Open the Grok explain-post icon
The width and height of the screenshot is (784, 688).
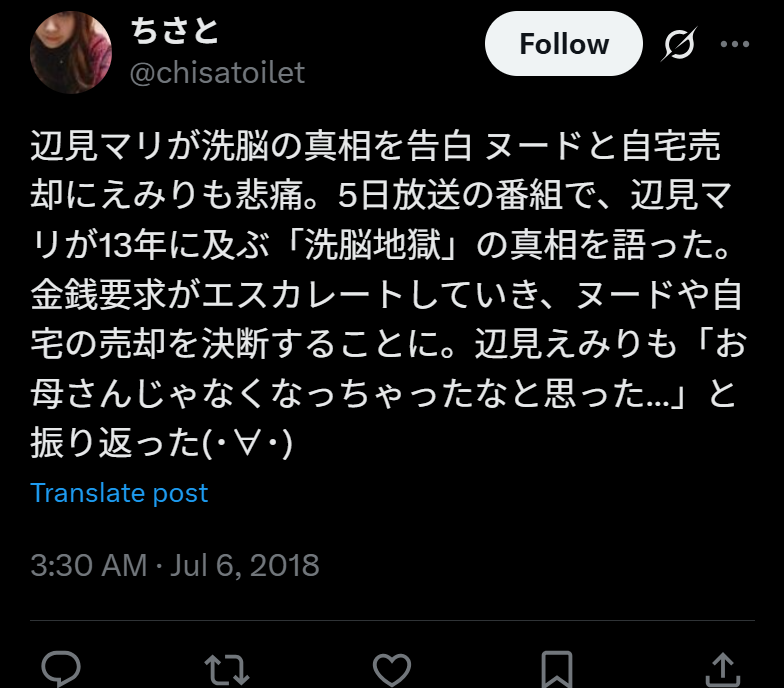point(679,44)
